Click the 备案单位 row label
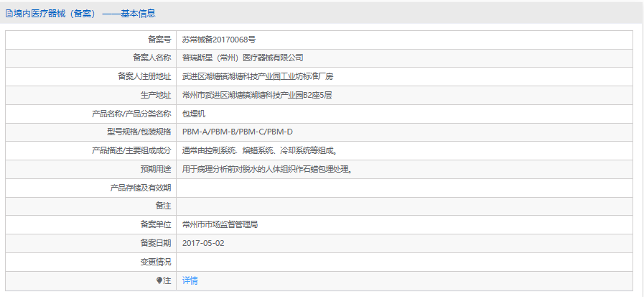 click(x=156, y=224)
